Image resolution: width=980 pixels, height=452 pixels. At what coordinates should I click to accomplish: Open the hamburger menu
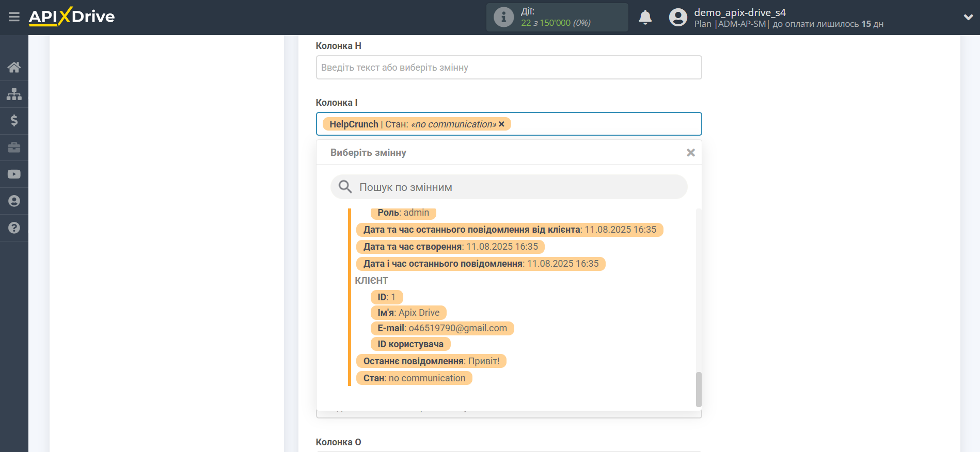[x=14, y=17]
